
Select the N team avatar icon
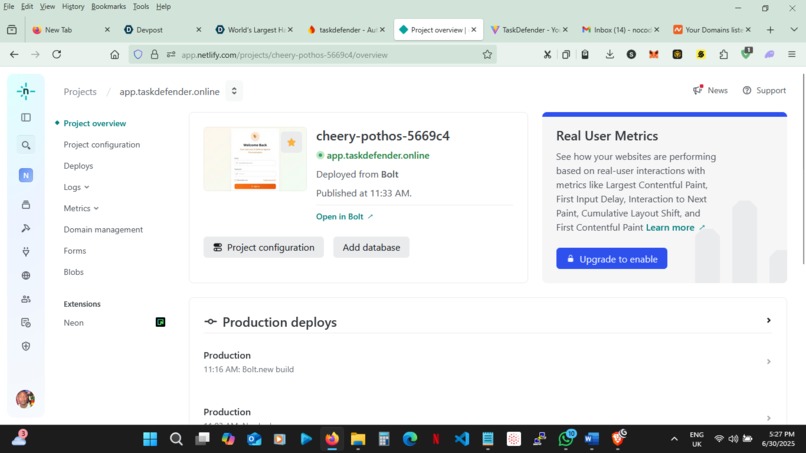tap(26, 175)
